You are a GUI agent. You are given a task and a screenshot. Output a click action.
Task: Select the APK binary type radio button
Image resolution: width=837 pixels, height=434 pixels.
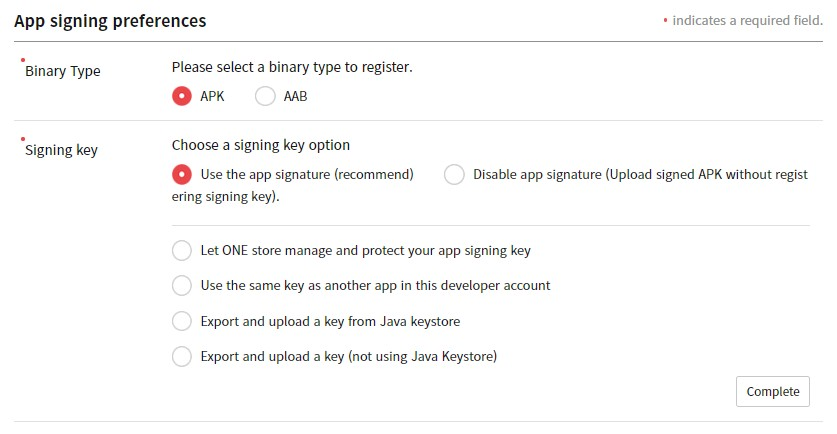(181, 96)
